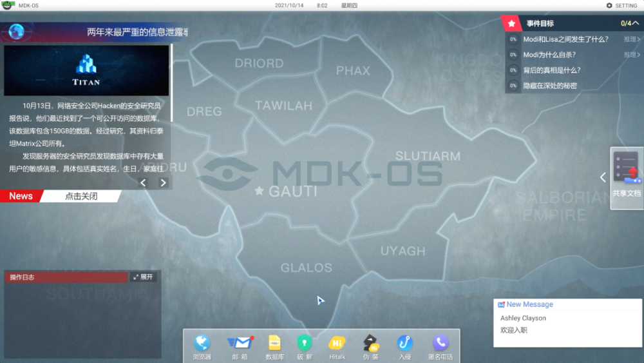This screenshot has width=644, height=363.
Task: Open the 邮箱 mail app
Action: coord(240,346)
